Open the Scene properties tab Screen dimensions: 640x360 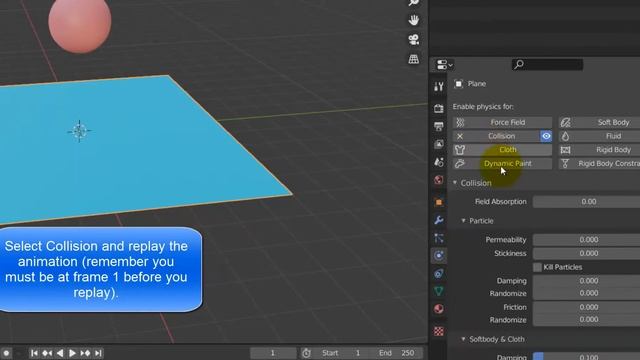(x=439, y=162)
